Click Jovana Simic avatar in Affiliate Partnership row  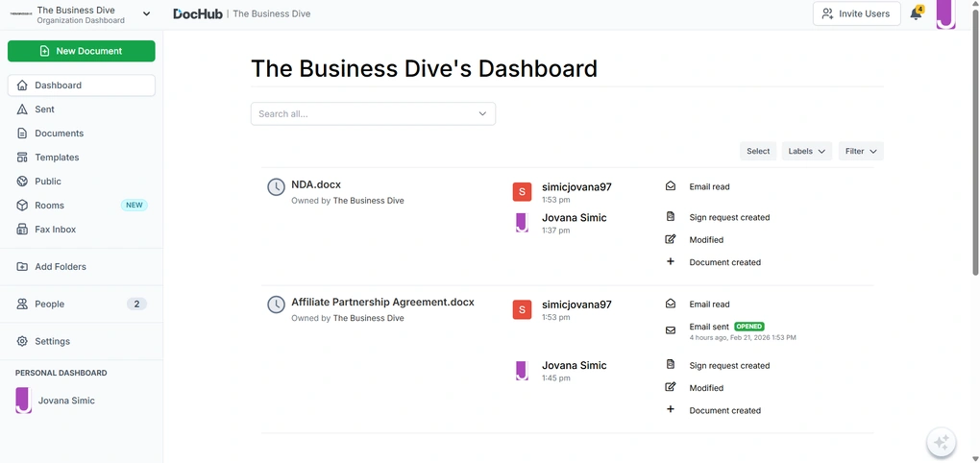(522, 370)
